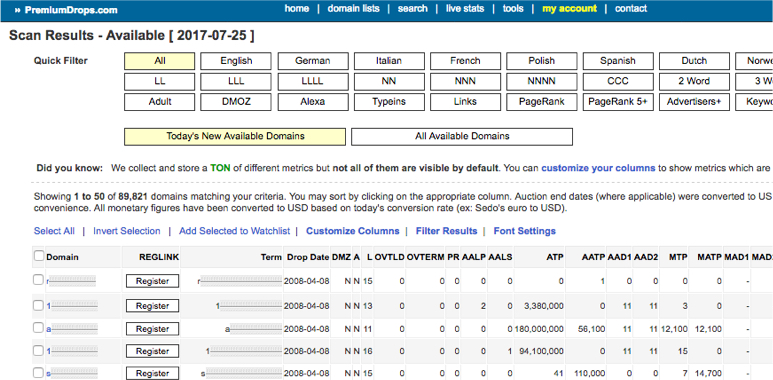Go to search in top navigation
Screen dimensions: 773x380
click(x=413, y=9)
